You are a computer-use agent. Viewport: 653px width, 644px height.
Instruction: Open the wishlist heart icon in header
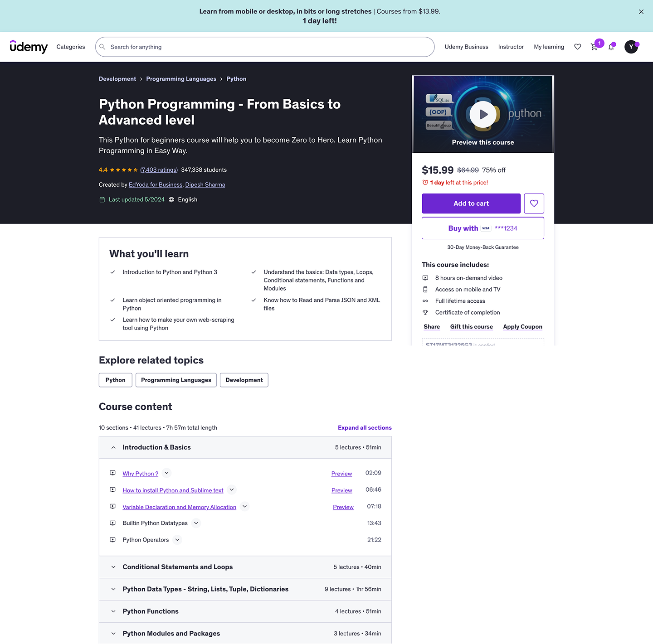577,47
